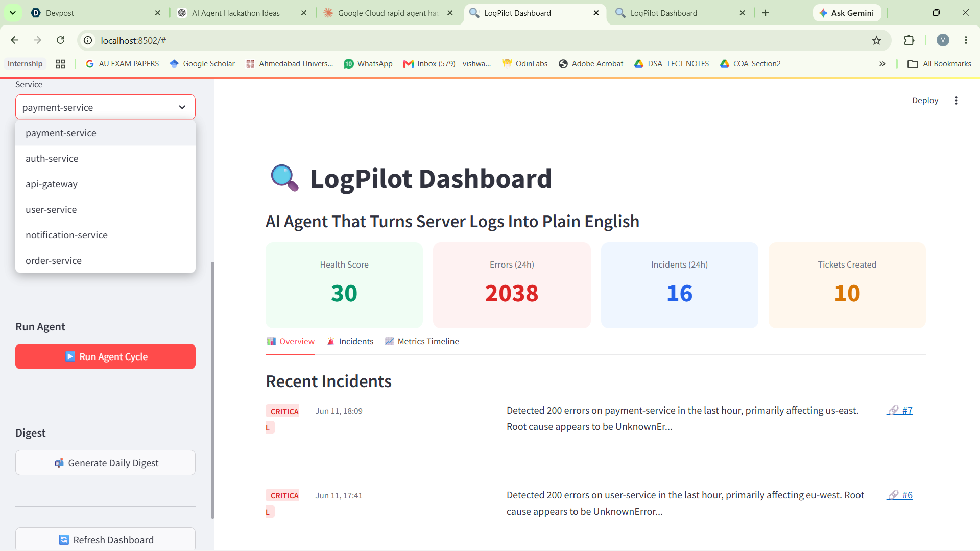The image size is (980, 551).
Task: Switch to the Incidents tab
Action: (x=350, y=341)
